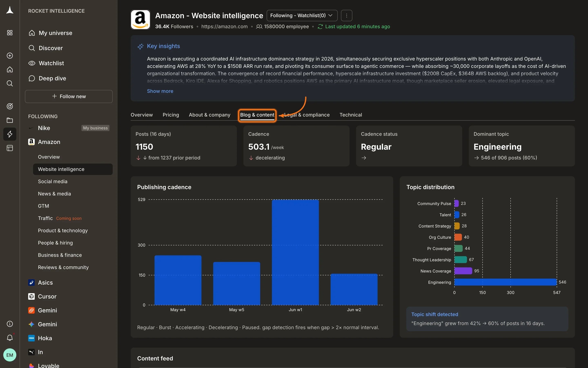Select Hoka in the Following list
Image resolution: width=588 pixels, height=368 pixels.
pyautogui.click(x=45, y=338)
